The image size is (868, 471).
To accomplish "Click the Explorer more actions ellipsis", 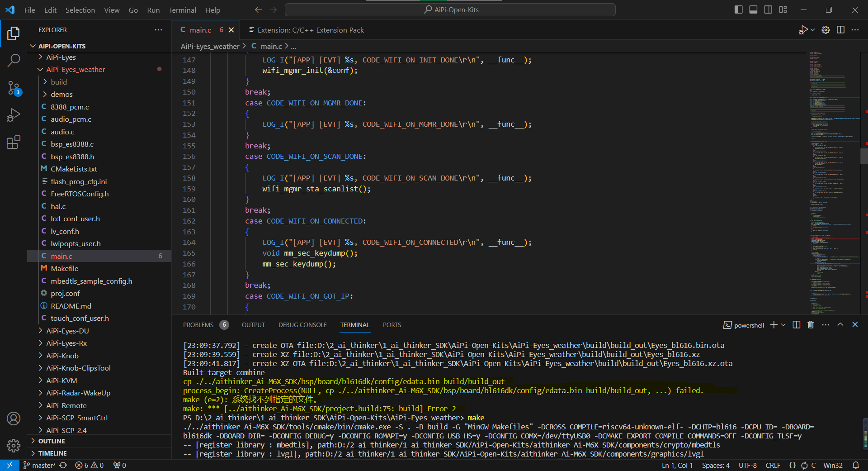I will 158,30.
